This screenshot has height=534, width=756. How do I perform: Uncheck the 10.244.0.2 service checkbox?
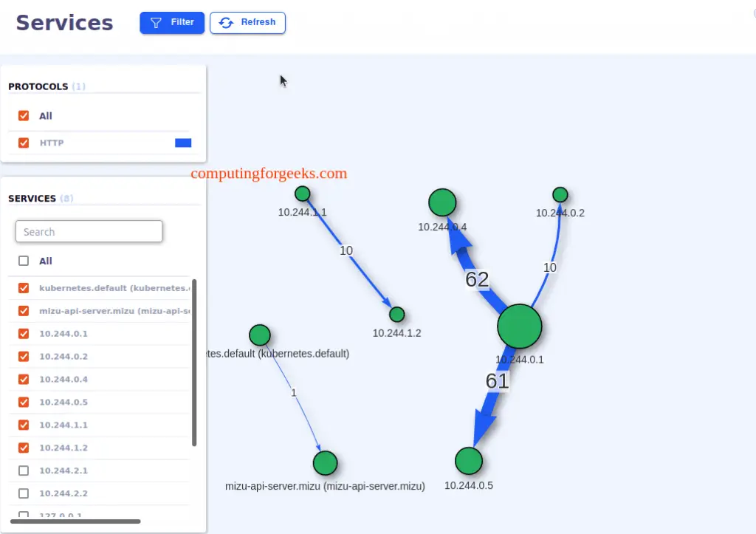[24, 357]
